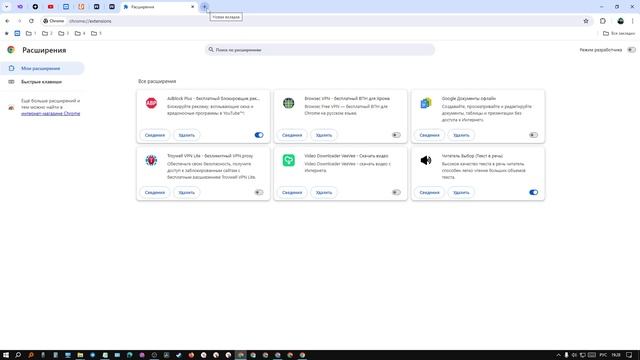Open the fifth bookmark folder

96,33
